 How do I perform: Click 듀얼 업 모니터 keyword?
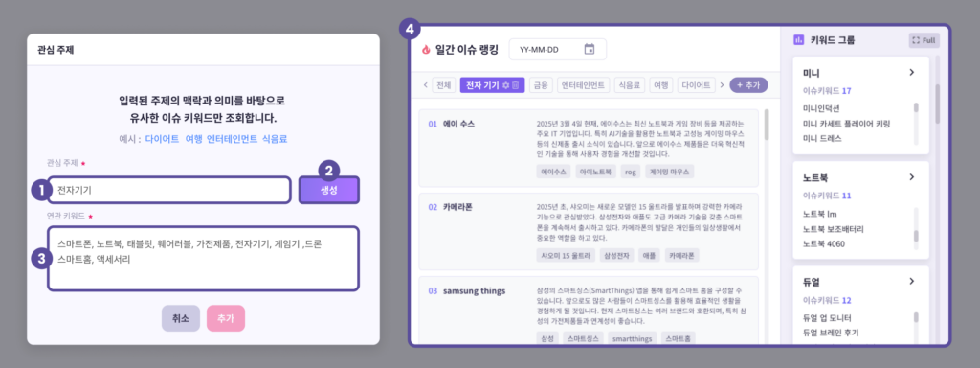click(827, 317)
